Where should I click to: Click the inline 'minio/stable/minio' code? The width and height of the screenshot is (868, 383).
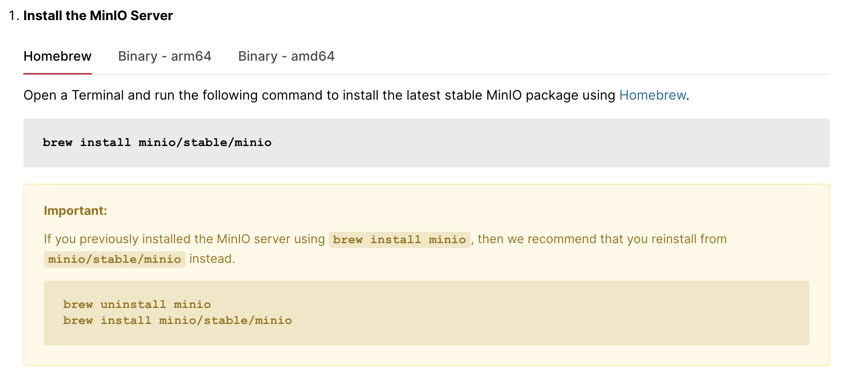pos(115,259)
